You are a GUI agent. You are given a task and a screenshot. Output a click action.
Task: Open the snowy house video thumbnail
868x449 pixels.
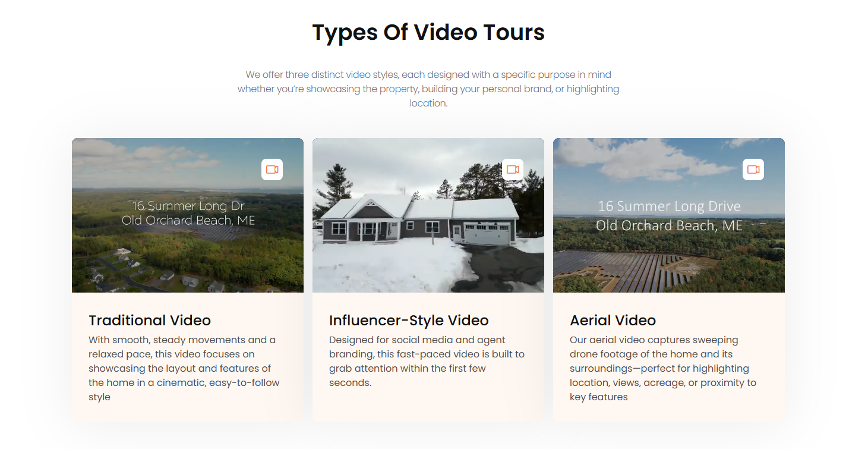pyautogui.click(x=428, y=215)
